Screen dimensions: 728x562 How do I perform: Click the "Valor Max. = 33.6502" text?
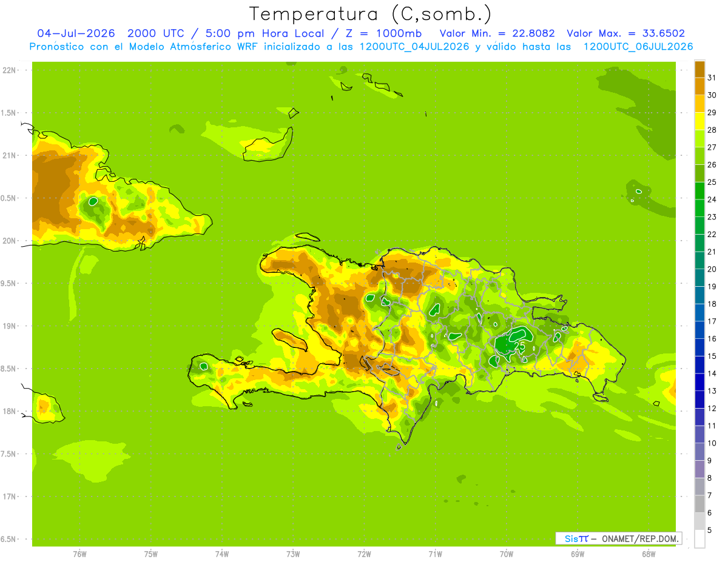click(625, 33)
